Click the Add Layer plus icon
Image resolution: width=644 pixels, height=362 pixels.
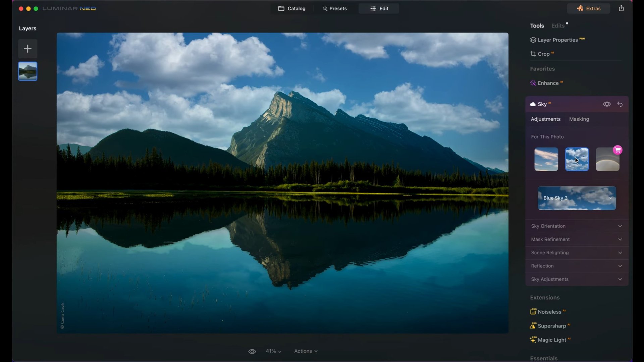point(28,49)
